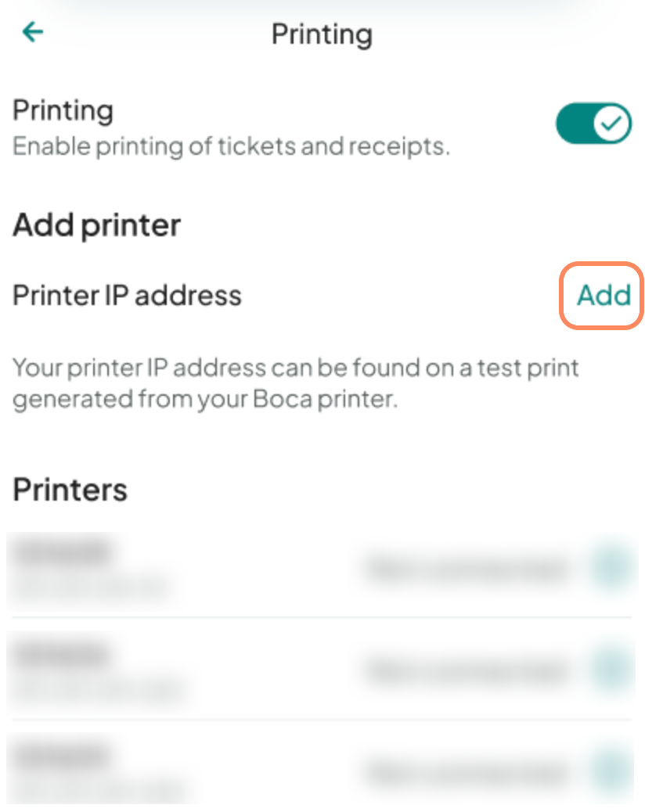Disable the Printing toggle switch

[593, 124]
